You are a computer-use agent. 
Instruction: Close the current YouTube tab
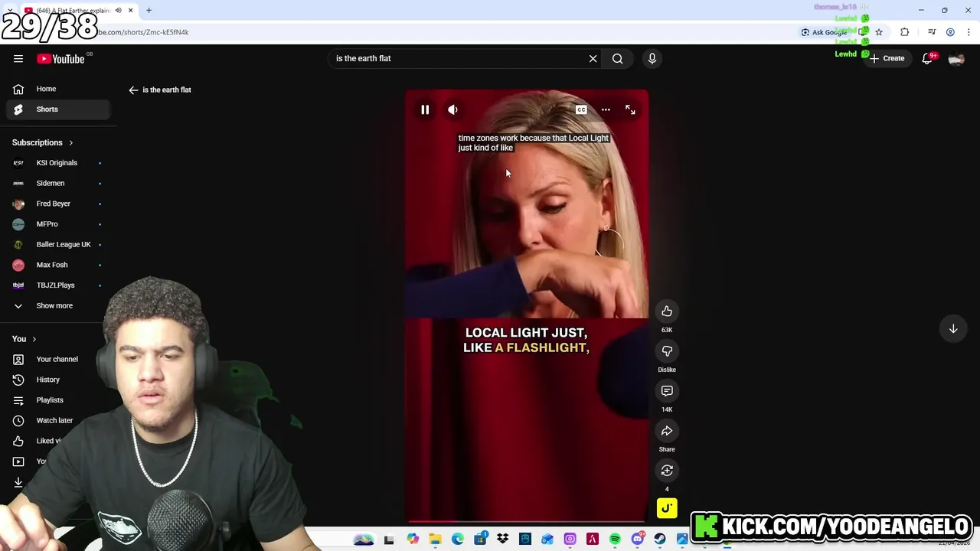click(131, 10)
